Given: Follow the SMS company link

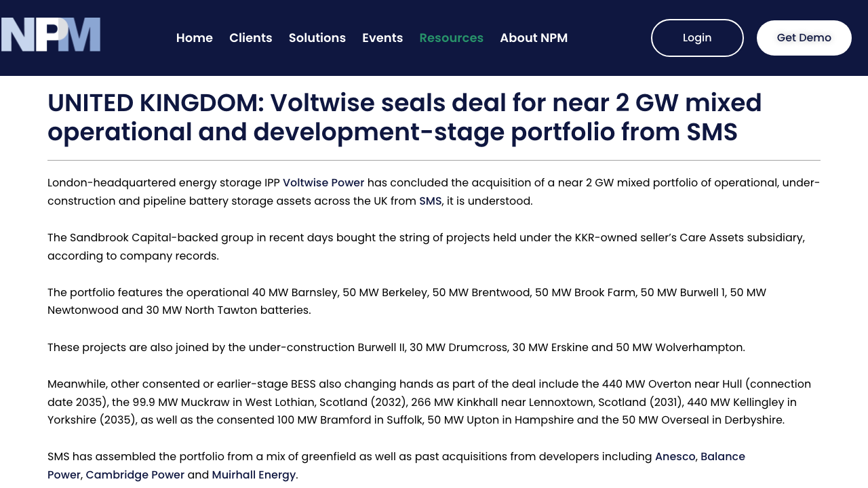Looking at the screenshot, I should click(430, 201).
